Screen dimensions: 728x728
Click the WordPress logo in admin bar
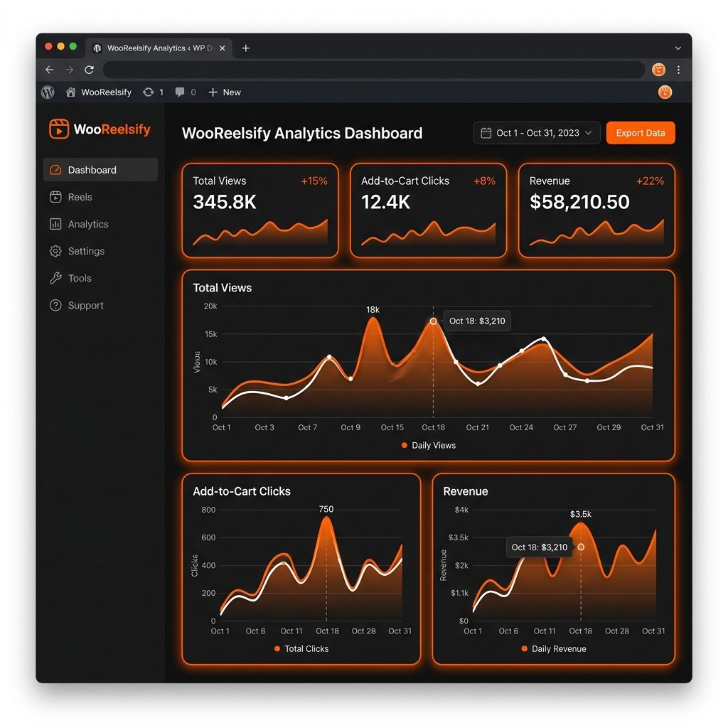pyautogui.click(x=48, y=92)
